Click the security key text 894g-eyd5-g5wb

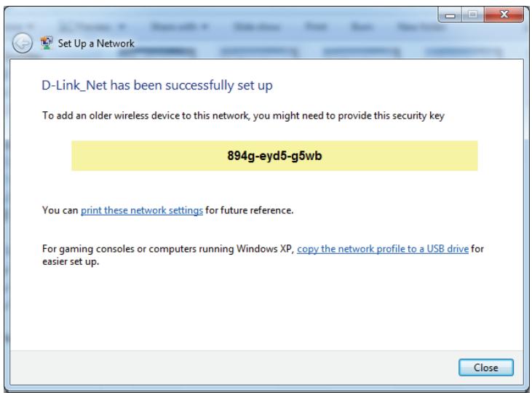tap(274, 156)
